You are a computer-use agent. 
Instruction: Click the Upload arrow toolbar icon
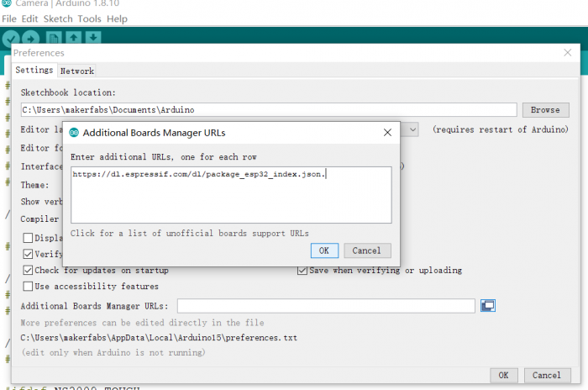click(31, 39)
